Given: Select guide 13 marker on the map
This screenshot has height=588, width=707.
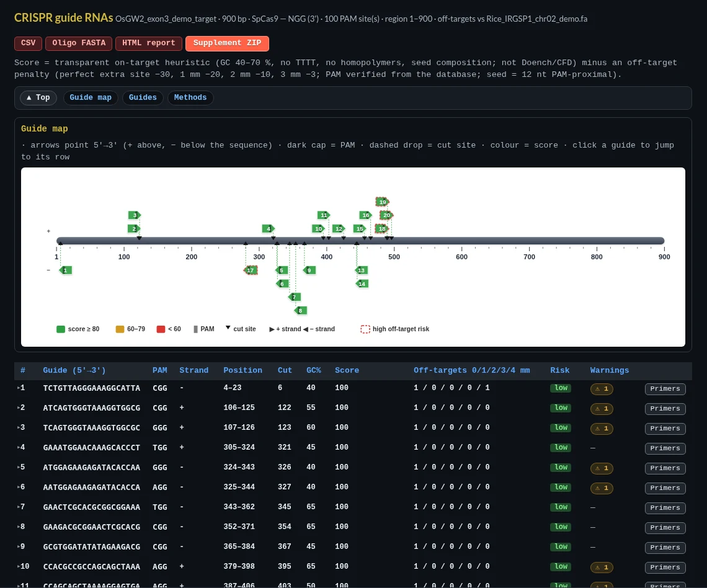Looking at the screenshot, I should (362, 270).
